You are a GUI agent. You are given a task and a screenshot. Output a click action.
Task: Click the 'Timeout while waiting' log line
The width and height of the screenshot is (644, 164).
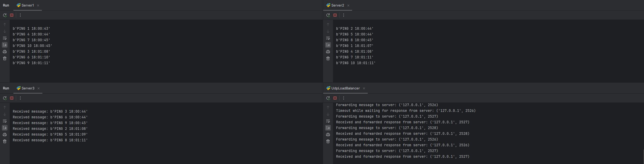pyautogui.click(x=405, y=111)
